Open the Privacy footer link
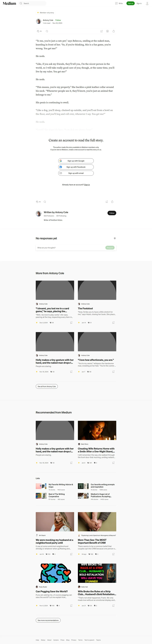This screenshot has width=152, height=644. 74,640
